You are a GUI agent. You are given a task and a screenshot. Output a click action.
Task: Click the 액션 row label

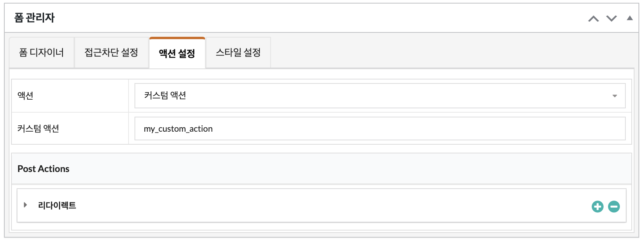pos(25,96)
